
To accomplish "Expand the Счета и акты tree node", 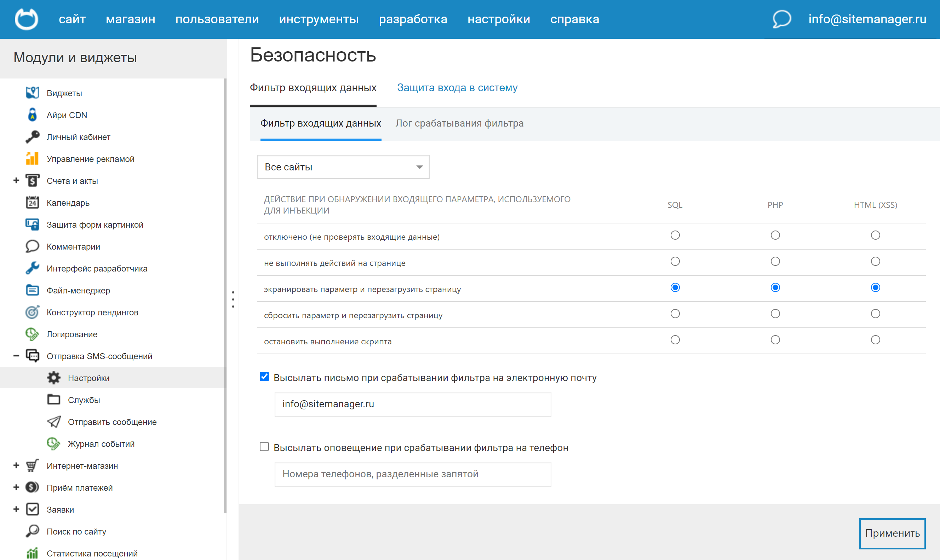I will coord(16,181).
